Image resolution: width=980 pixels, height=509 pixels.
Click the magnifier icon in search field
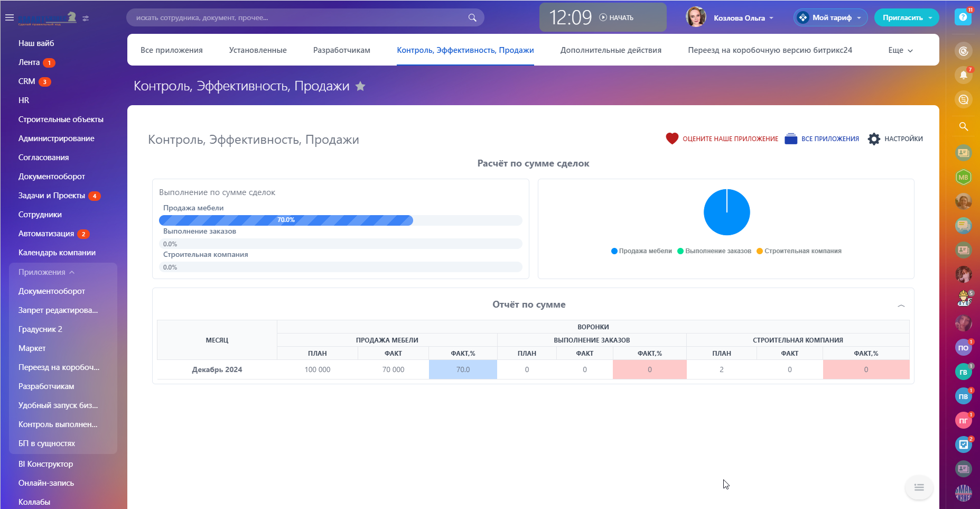[x=472, y=17]
